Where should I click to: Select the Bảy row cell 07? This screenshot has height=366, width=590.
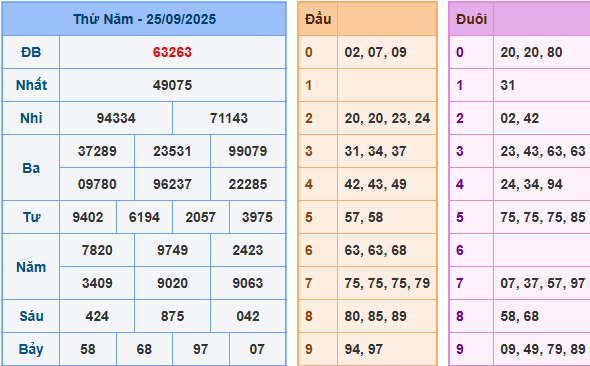click(257, 349)
